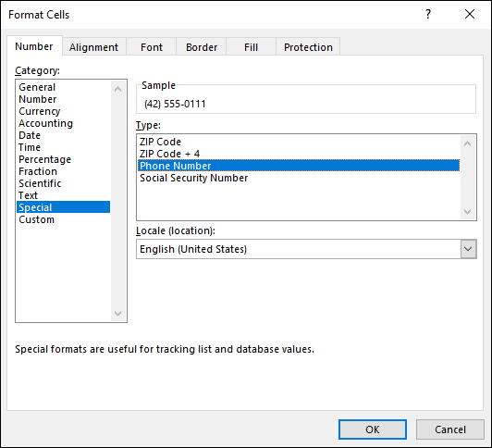Select Social Security Number type
Image resolution: width=492 pixels, height=448 pixels.
(299, 178)
